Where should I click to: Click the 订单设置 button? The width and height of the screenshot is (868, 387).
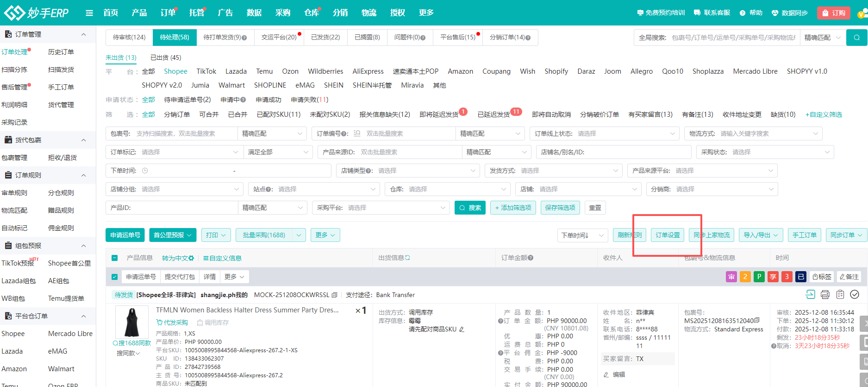pos(668,235)
